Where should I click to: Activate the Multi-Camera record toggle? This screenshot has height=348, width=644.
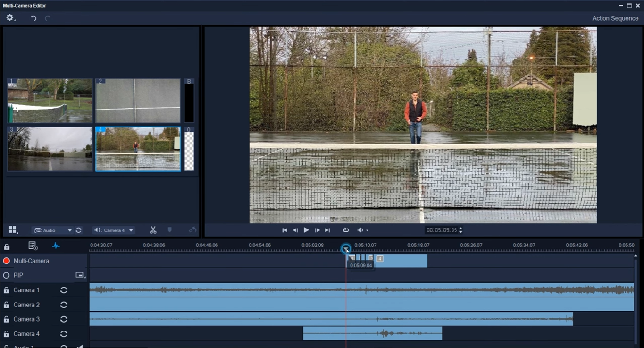coord(6,260)
